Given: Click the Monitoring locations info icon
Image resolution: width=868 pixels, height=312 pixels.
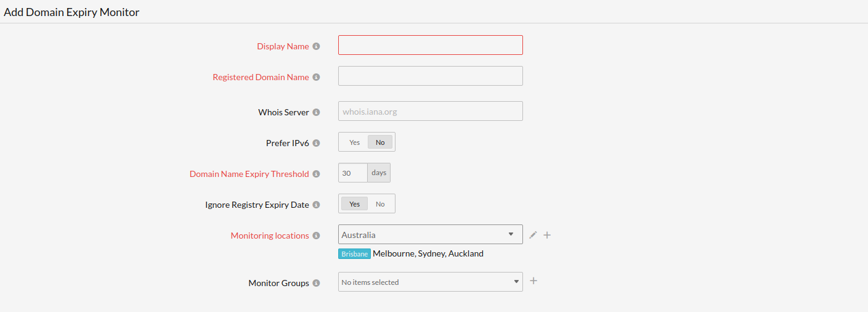Looking at the screenshot, I should tap(316, 236).
